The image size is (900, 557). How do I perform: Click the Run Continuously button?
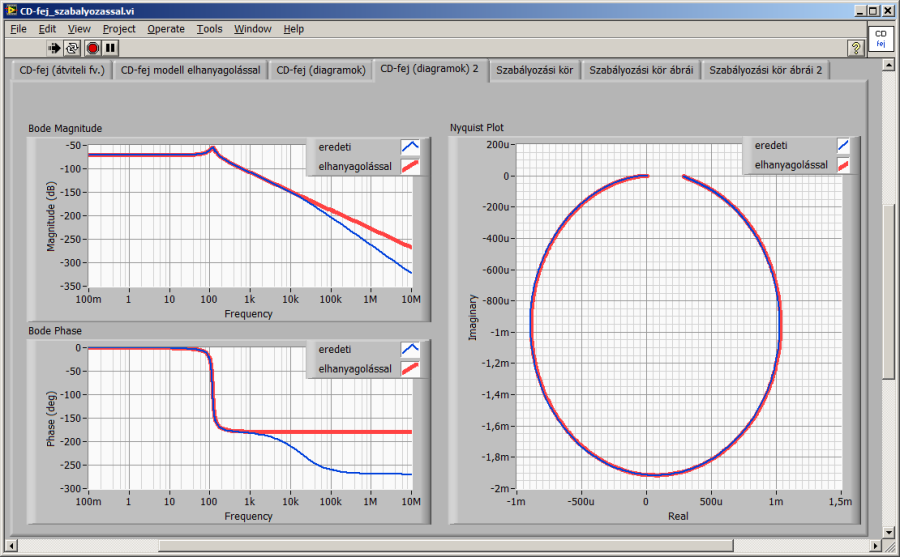coord(73,47)
